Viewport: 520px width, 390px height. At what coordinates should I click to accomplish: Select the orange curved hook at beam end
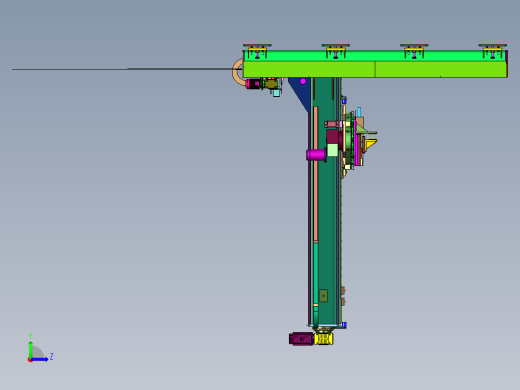(x=238, y=72)
